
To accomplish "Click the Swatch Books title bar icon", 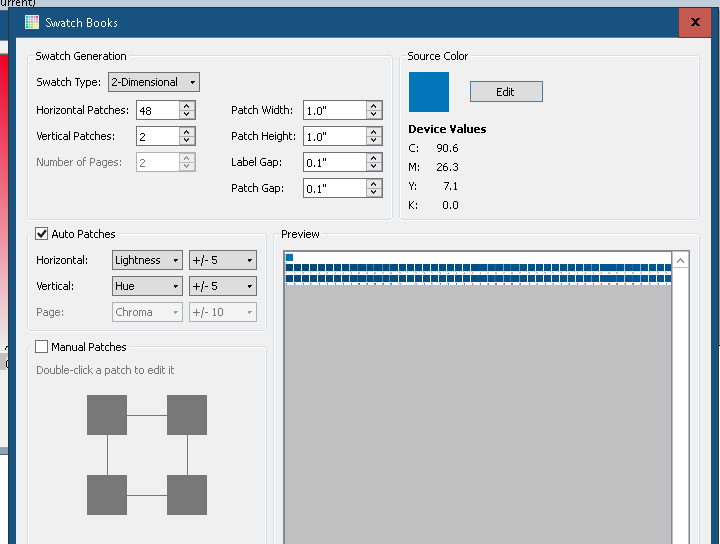I will click(32, 22).
